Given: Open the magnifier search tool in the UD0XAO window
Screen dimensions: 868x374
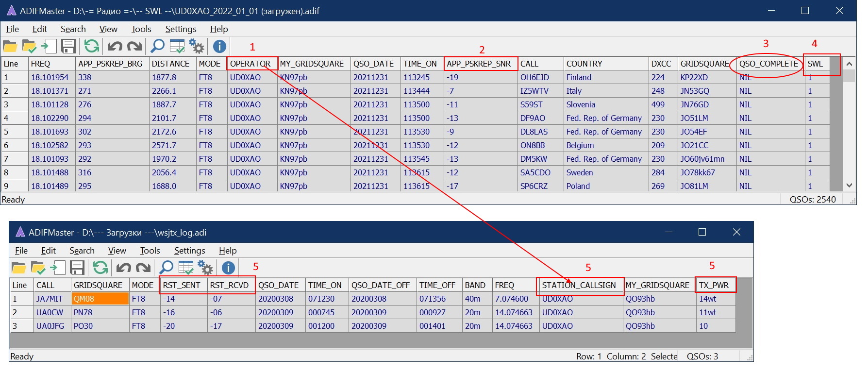Looking at the screenshot, I should (x=157, y=46).
